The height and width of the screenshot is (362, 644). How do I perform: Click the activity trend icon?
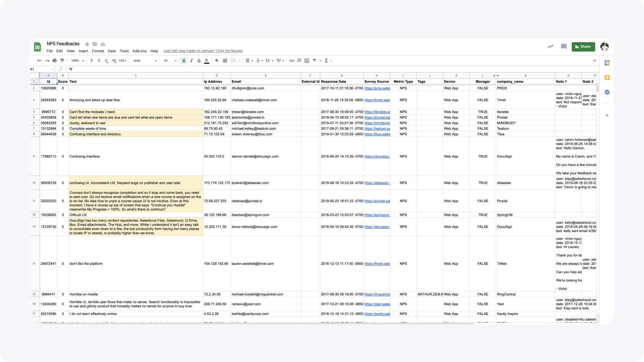pos(550,47)
